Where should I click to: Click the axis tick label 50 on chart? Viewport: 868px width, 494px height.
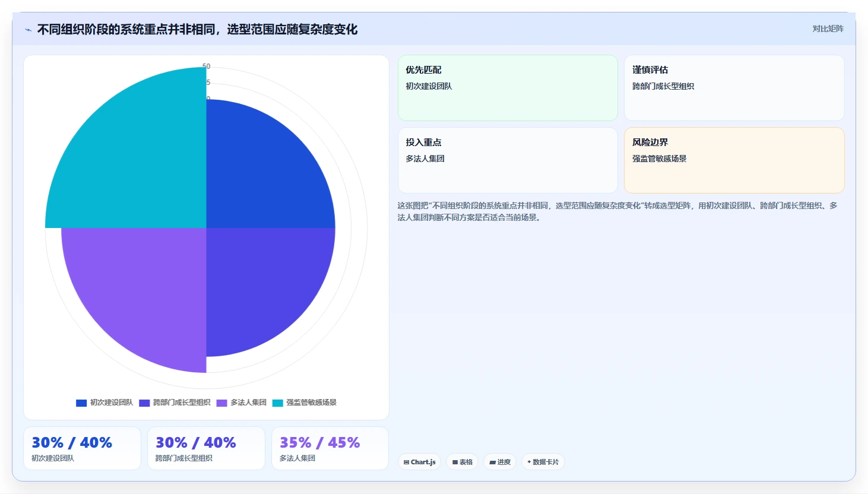click(x=206, y=66)
